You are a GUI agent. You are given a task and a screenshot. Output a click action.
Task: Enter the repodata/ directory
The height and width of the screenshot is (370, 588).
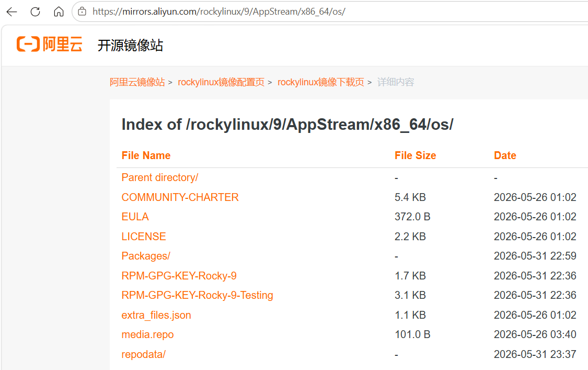[x=143, y=354]
